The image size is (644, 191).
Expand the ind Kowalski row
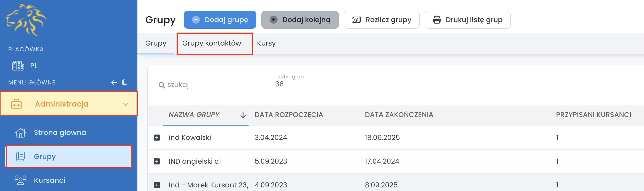(157, 137)
